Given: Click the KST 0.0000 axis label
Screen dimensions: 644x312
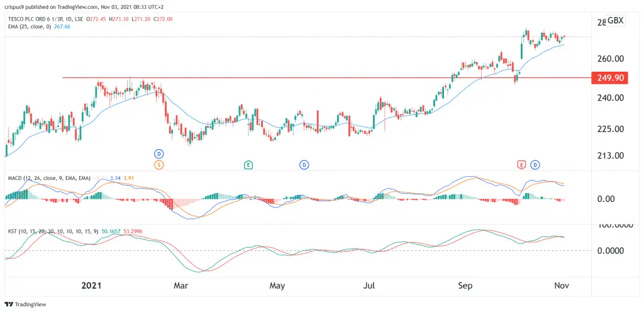Looking at the screenshot, I should (x=610, y=250).
